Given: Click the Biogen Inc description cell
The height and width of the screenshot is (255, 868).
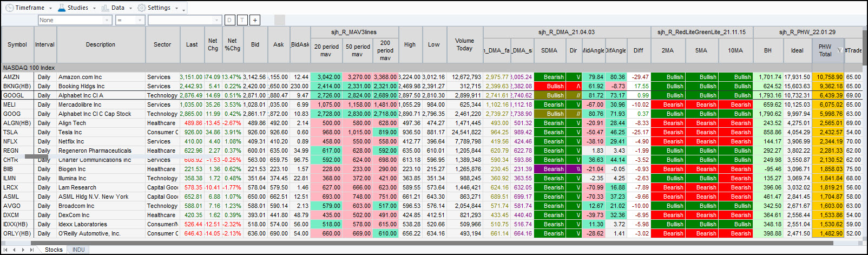Looking at the screenshot, I should coord(101,169).
